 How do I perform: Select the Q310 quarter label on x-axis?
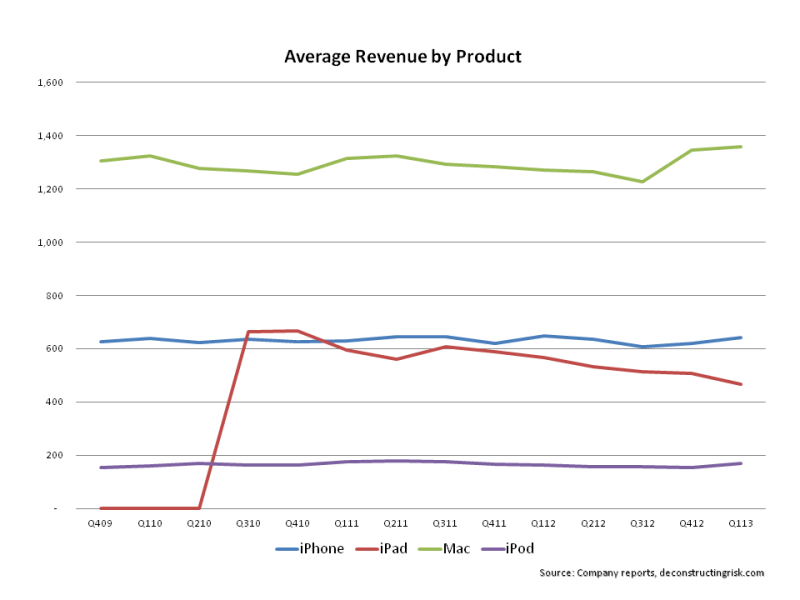[x=248, y=523]
